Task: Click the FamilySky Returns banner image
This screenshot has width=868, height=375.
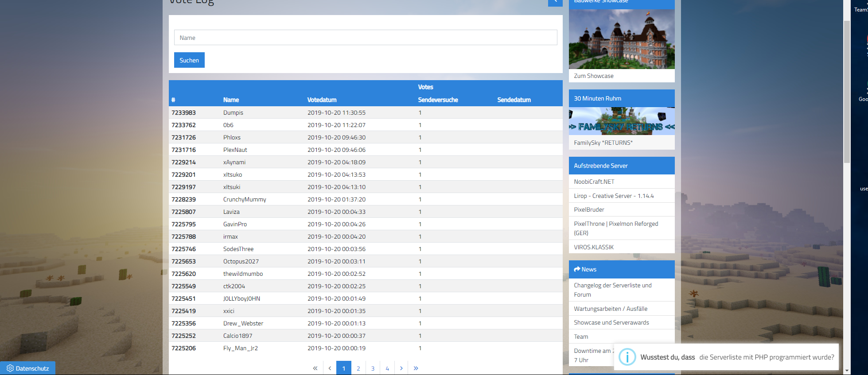Action: point(622,121)
